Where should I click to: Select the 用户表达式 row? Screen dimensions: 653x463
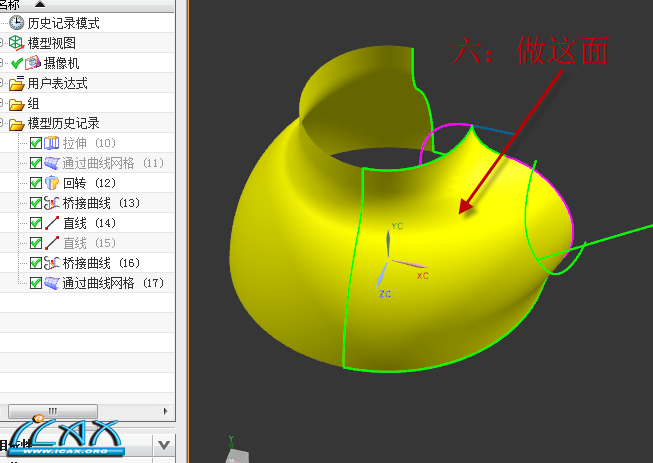tap(87, 83)
